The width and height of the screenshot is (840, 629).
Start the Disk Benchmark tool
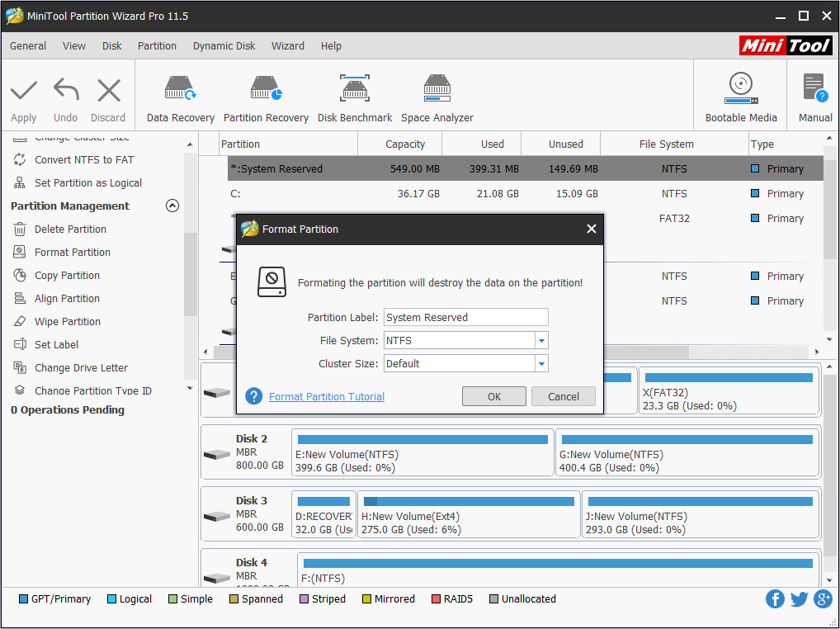point(355,96)
